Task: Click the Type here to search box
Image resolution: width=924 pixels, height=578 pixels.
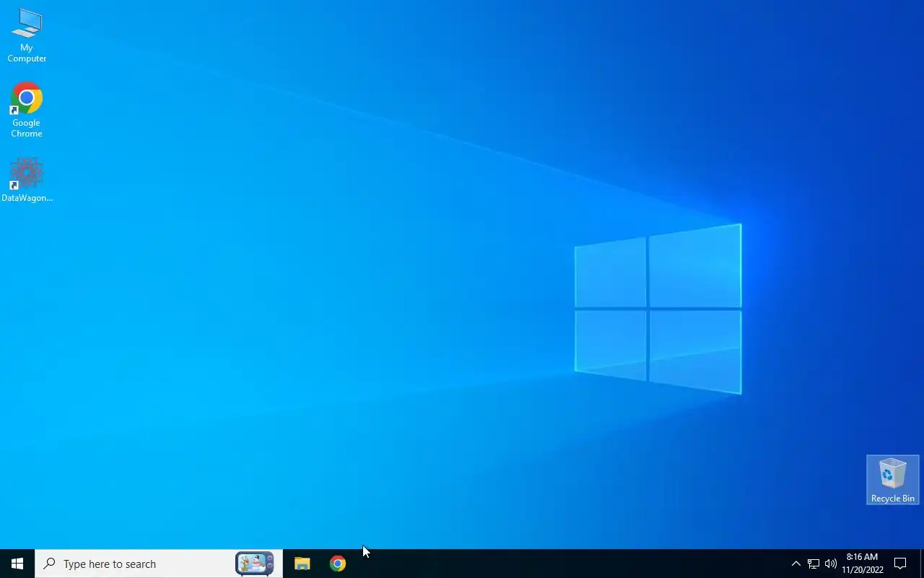Action: click(159, 564)
